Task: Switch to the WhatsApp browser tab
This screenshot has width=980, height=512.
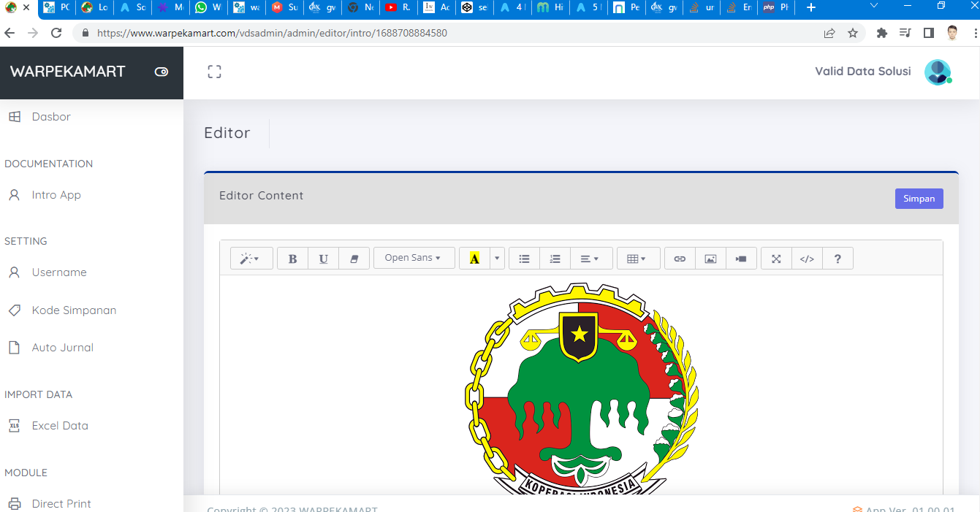Action: (208, 7)
